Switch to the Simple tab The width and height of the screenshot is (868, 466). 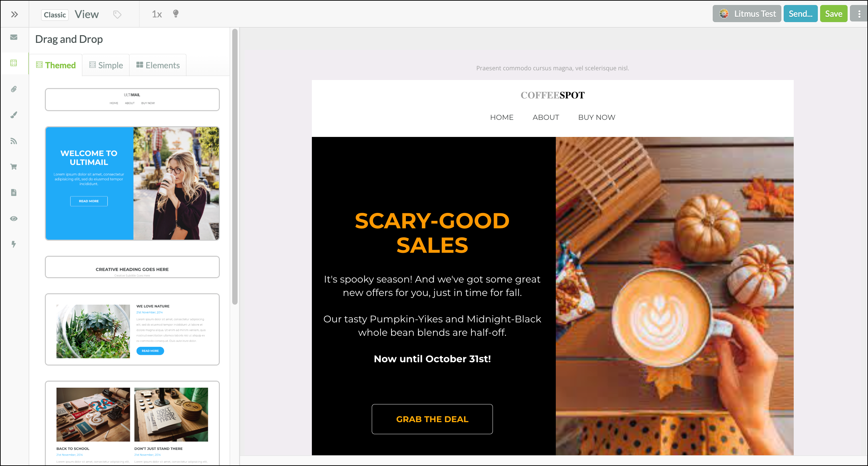pyautogui.click(x=106, y=65)
